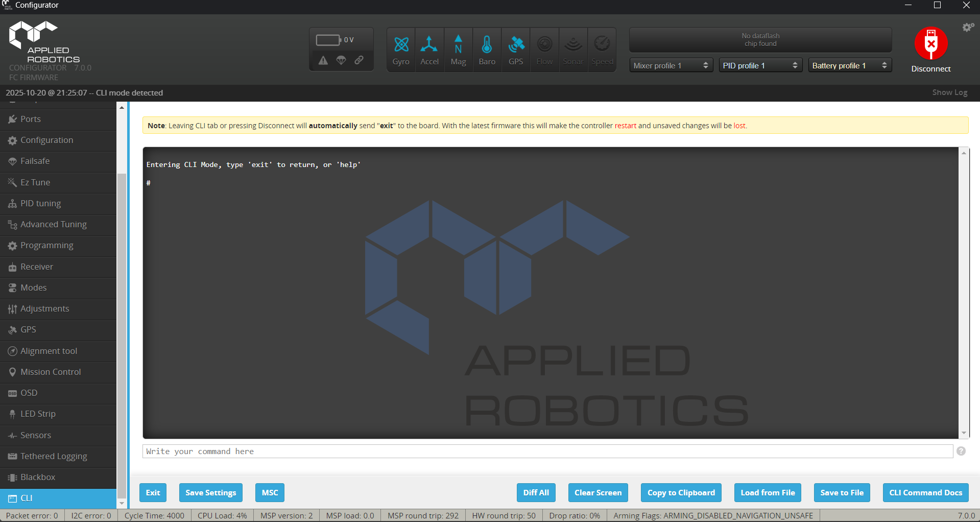Expand the Battery profile 1 dropdown
This screenshot has width=980, height=522.
click(x=850, y=65)
